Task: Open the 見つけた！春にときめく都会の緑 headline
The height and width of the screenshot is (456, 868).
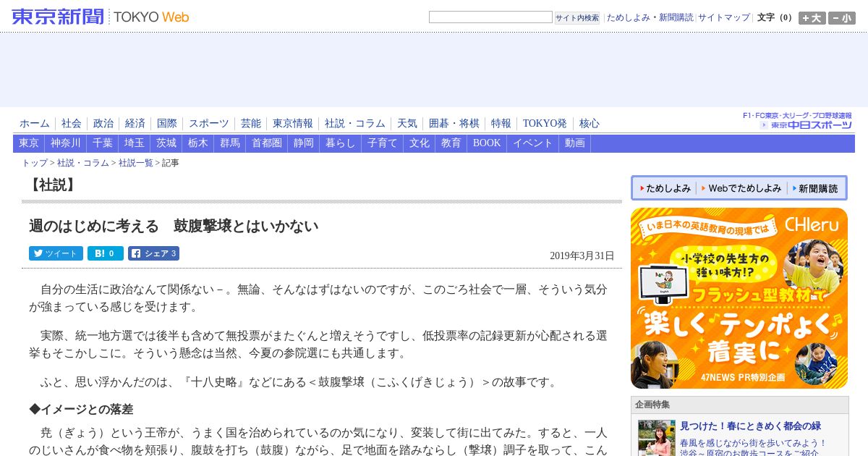Action: coord(750,426)
